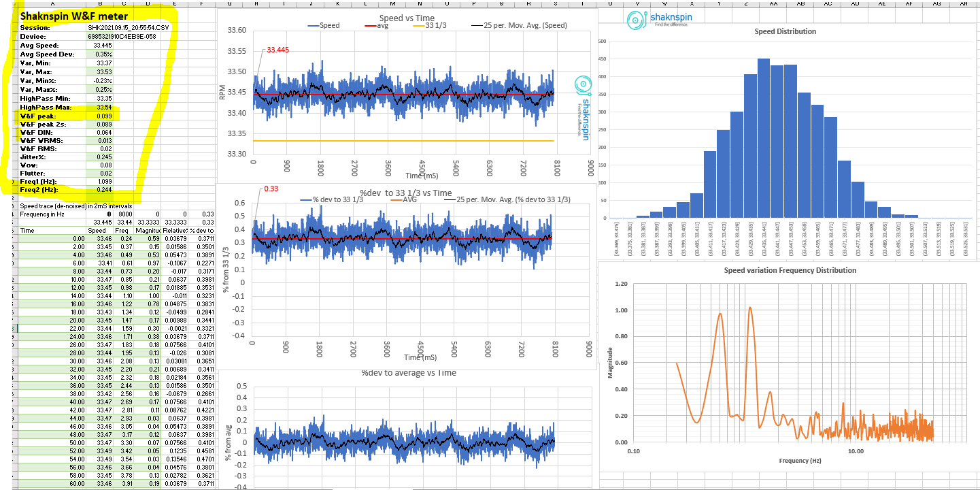The image size is (980, 490).
Task: Select the 'Frequency in Hz' cell
Action: point(52,214)
